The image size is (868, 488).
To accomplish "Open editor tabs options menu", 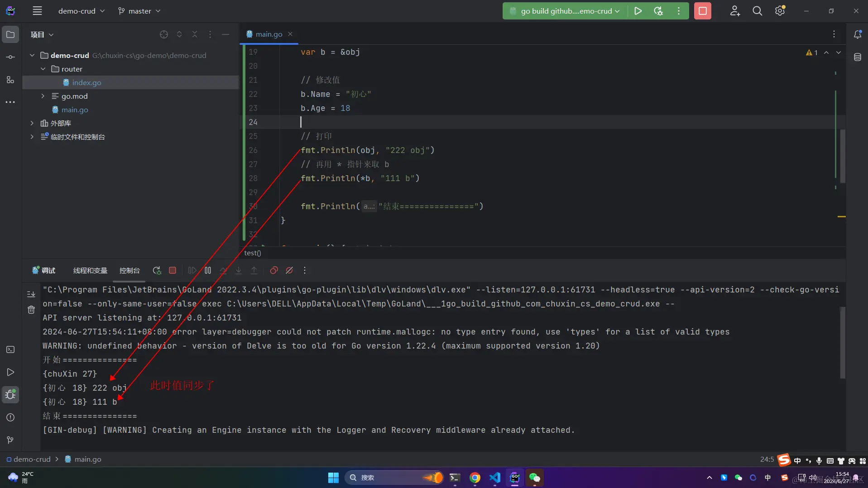I will click(834, 34).
